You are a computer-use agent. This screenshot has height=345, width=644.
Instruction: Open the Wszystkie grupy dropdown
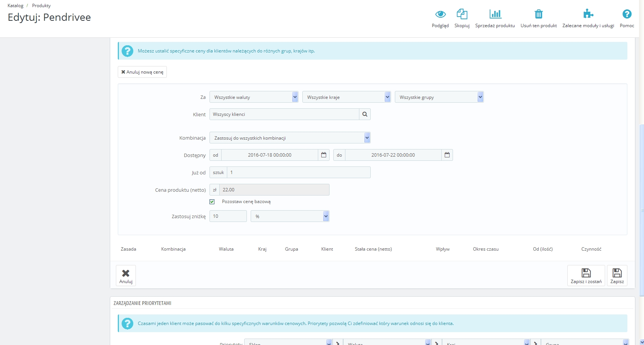click(439, 97)
